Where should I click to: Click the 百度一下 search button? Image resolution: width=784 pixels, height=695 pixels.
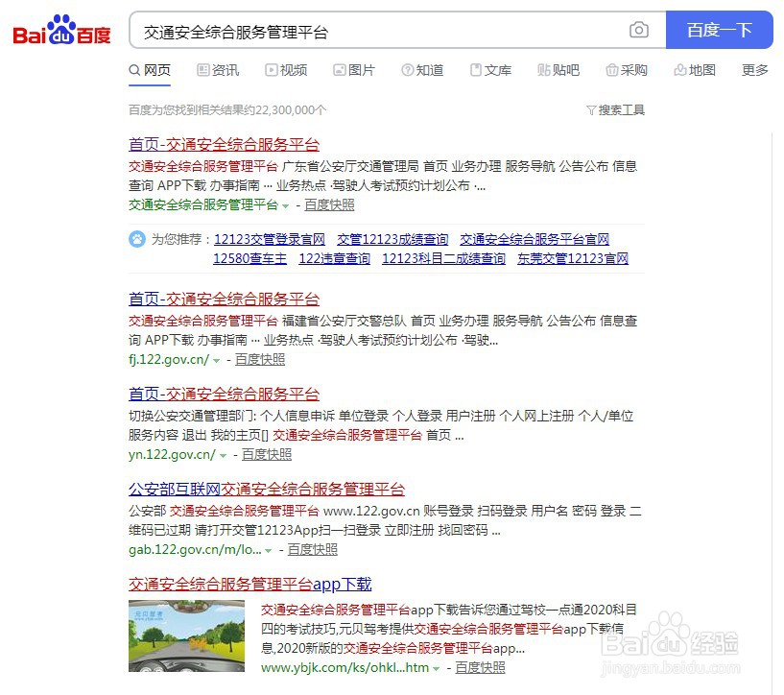tap(719, 30)
